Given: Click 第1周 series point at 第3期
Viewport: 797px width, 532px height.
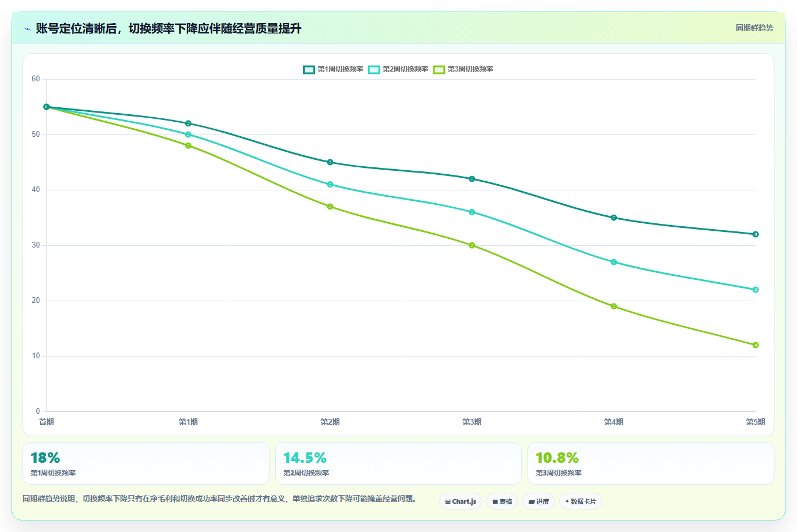Looking at the screenshot, I should pyautogui.click(x=472, y=179).
